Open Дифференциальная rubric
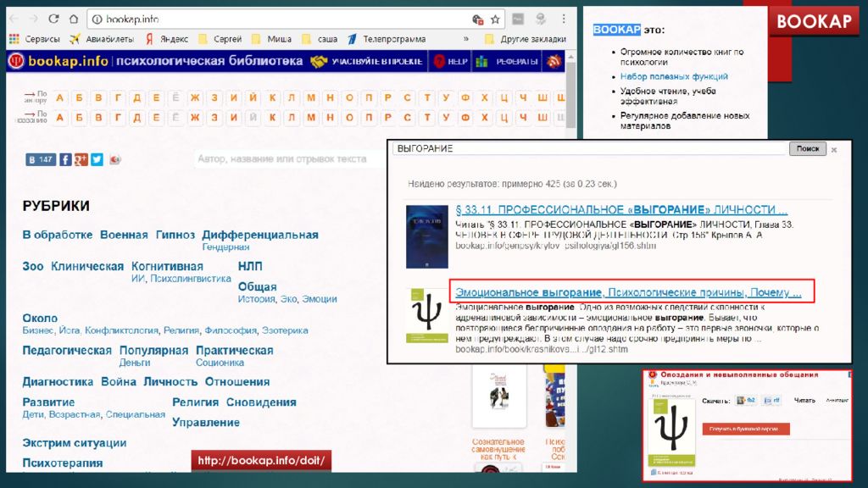This screenshot has width=868, height=488. tap(260, 235)
